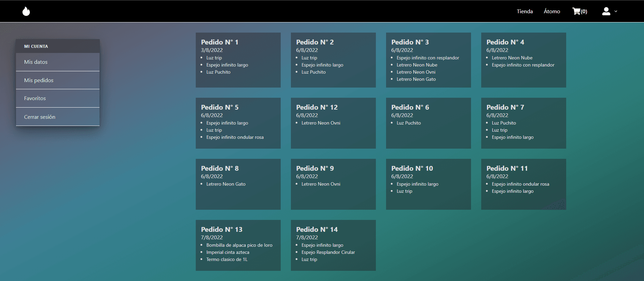The width and height of the screenshot is (644, 281).
Task: Open Mis datos in account menu
Action: (x=58, y=62)
